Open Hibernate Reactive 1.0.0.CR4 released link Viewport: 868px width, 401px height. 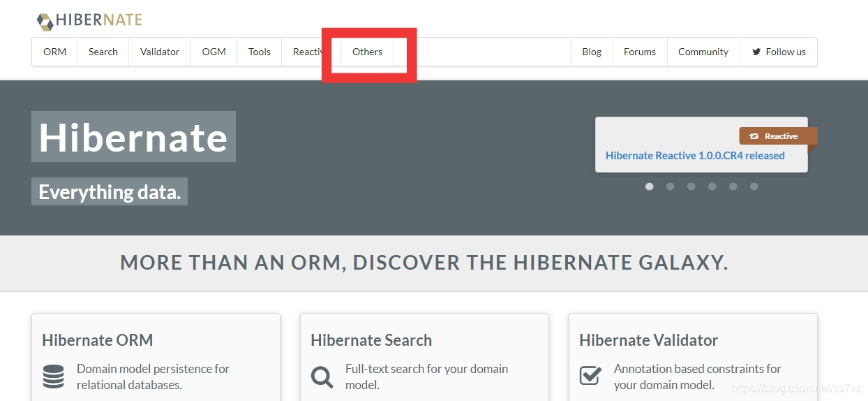tap(695, 156)
